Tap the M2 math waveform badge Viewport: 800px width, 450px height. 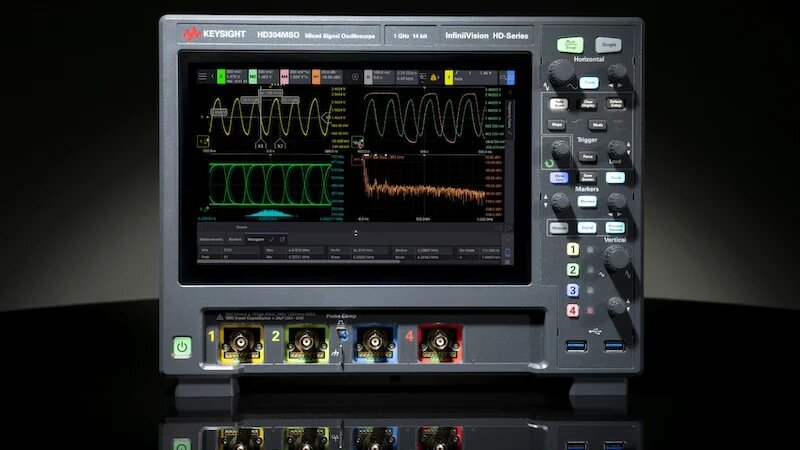click(x=253, y=77)
